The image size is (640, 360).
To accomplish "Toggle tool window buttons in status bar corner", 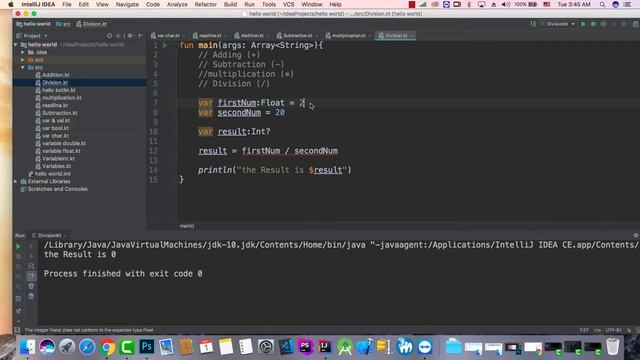I will click(17, 330).
